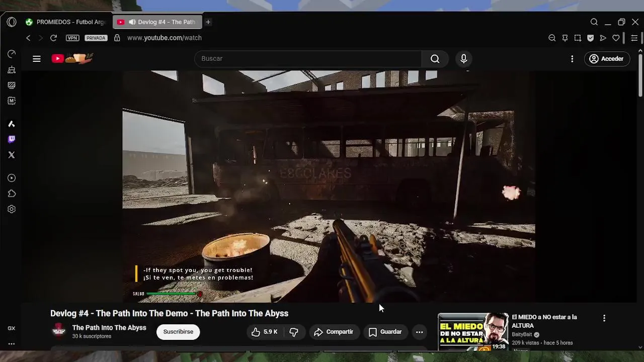Open the X (Twitter) panel in sidebar

12,155
